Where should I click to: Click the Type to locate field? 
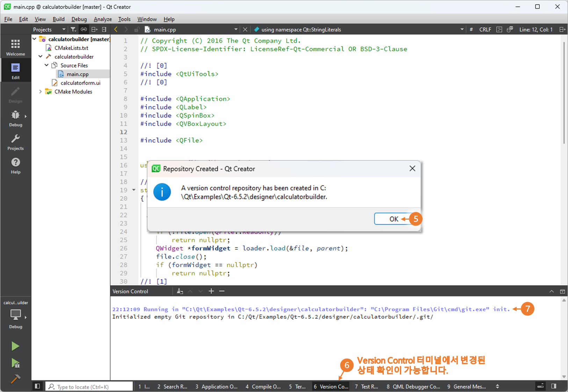[x=89, y=386]
